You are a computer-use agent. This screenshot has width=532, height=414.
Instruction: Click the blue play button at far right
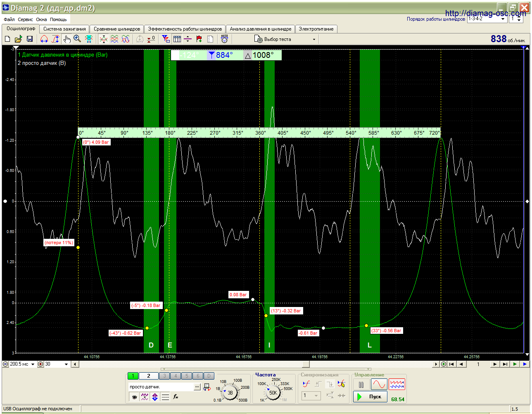[x=525, y=364]
